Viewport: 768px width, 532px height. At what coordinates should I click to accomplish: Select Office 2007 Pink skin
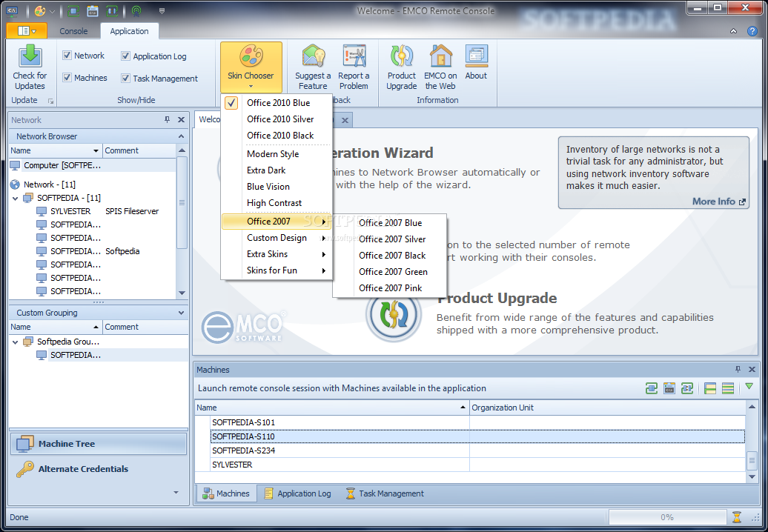click(390, 287)
